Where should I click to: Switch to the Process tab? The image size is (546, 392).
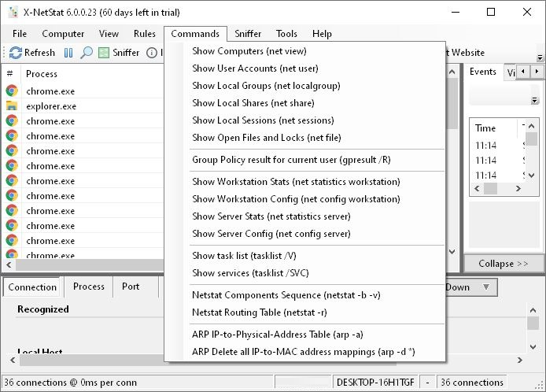click(88, 287)
